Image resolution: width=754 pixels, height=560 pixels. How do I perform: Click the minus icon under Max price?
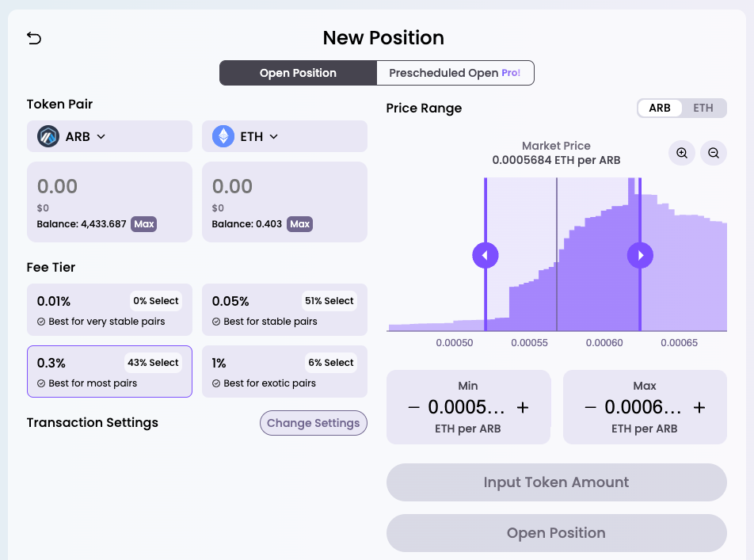[591, 407]
